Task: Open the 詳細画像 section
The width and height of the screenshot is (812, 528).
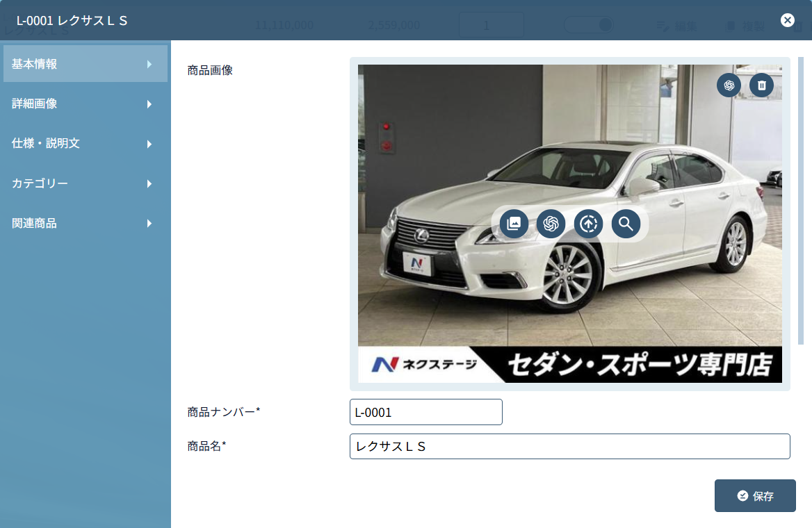Action: click(86, 104)
